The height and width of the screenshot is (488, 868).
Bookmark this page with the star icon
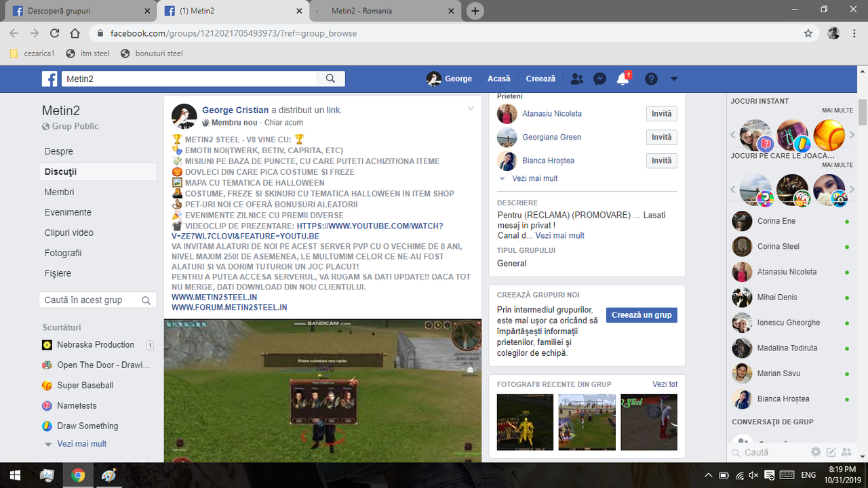click(808, 33)
